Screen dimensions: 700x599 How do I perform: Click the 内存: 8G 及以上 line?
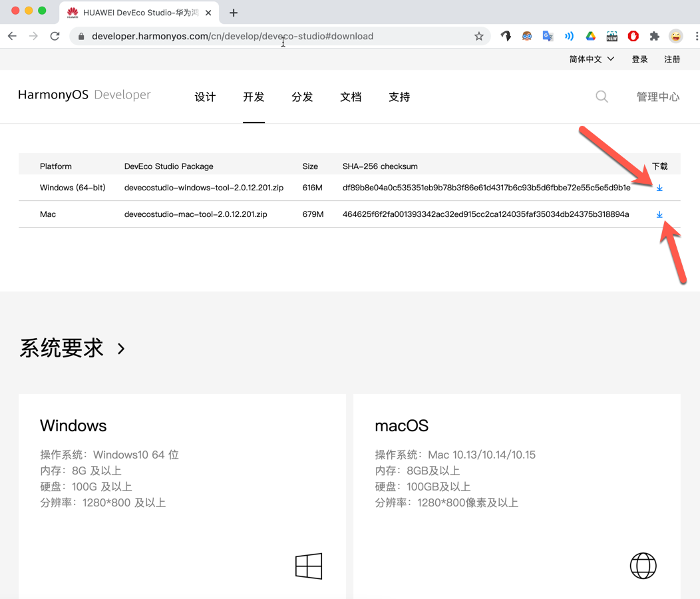point(81,471)
